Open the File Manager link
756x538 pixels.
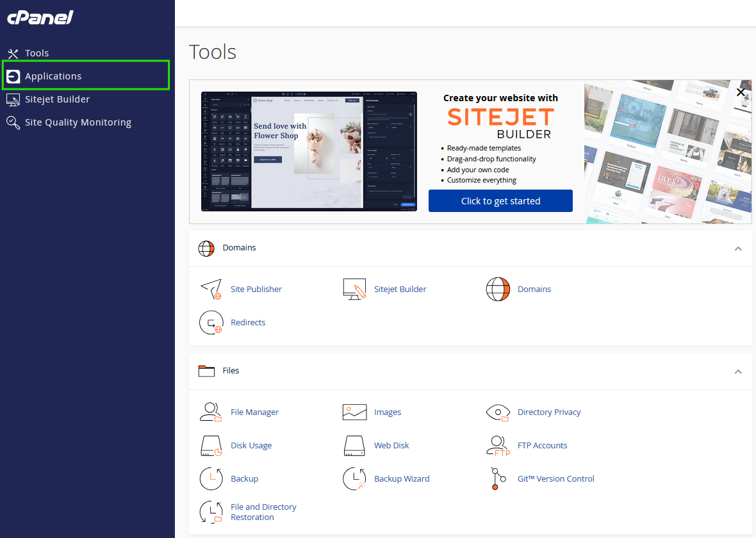pos(254,412)
